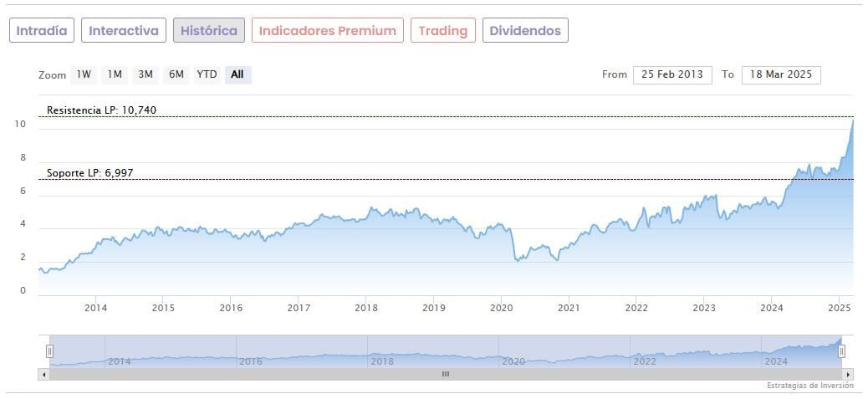Select the Histórica tab
The height and width of the screenshot is (399, 868).
coord(209,31)
